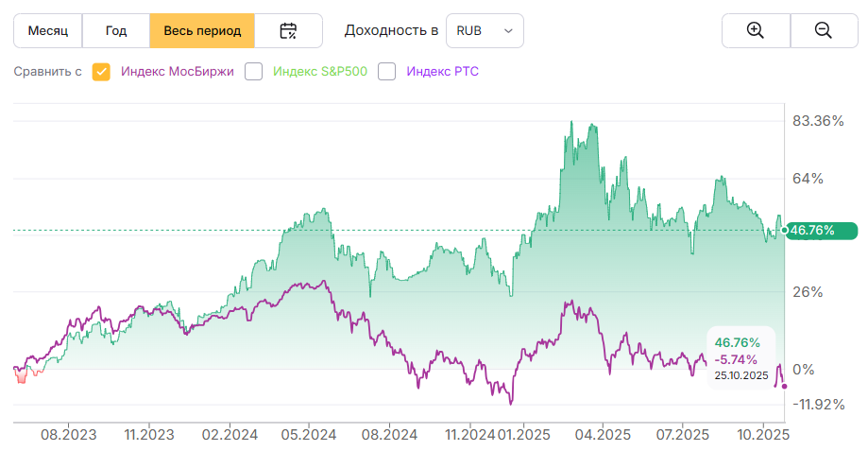This screenshot has width=868, height=451.
Task: Enable the Индекс РТС checkbox
Action: (386, 71)
